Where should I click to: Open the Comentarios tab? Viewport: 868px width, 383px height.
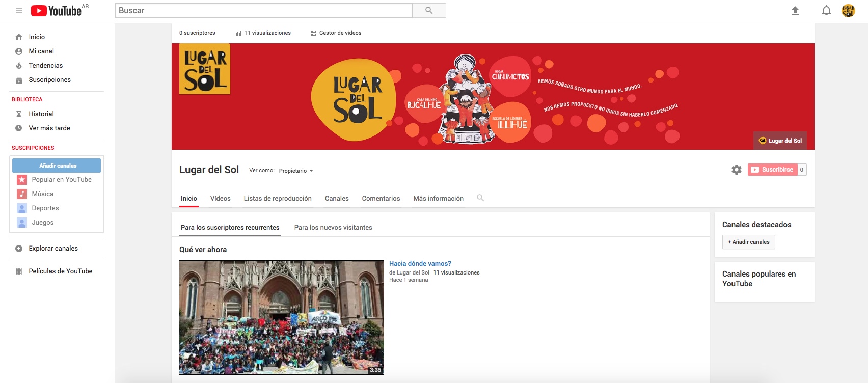381,199
